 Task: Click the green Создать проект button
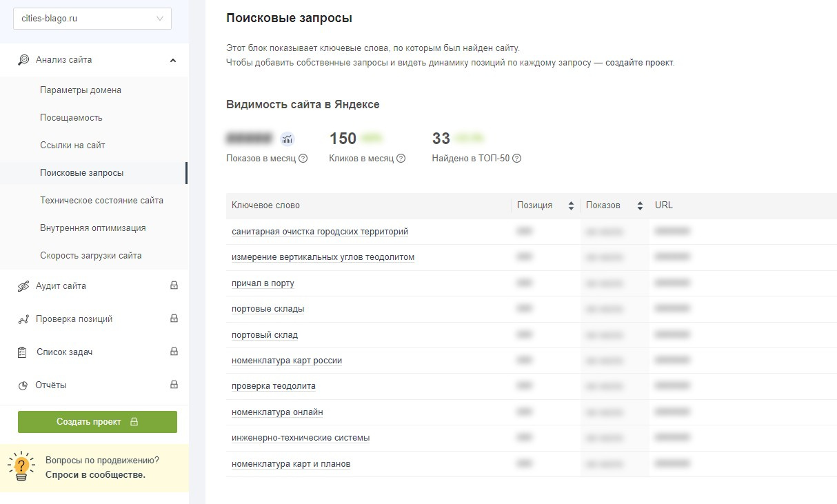pyautogui.click(x=97, y=422)
